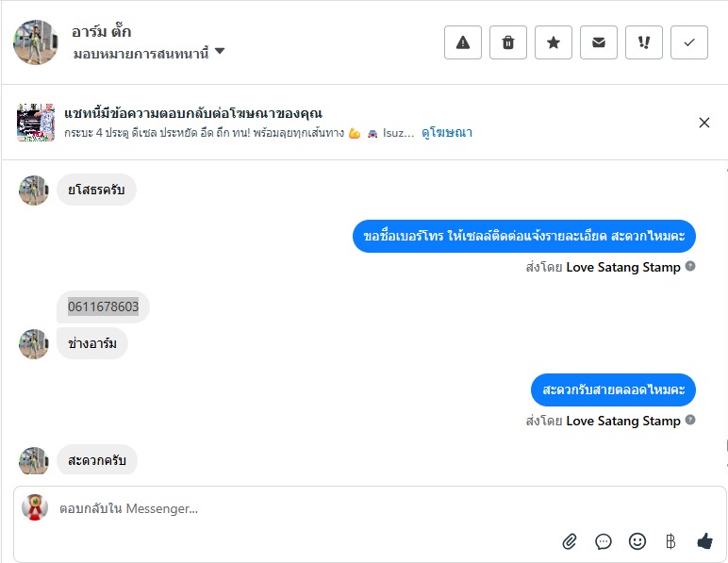Select the phone number 0611678603 message

[104, 306]
